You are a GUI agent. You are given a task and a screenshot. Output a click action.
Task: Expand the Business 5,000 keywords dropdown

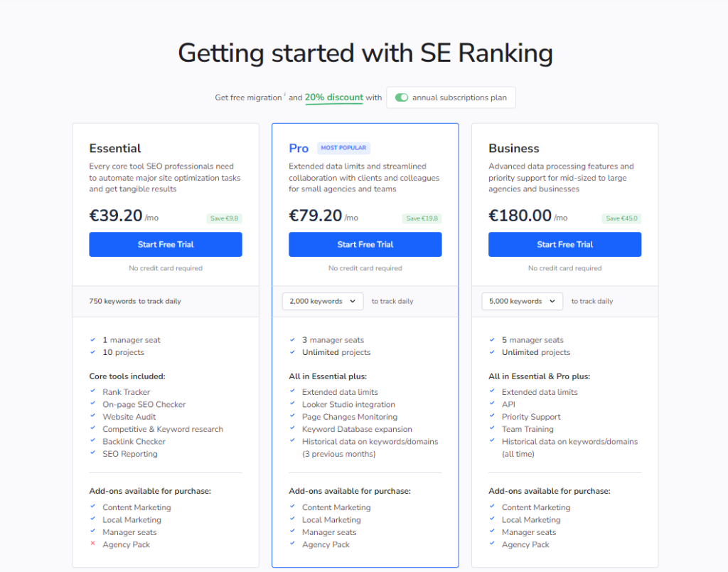(523, 301)
